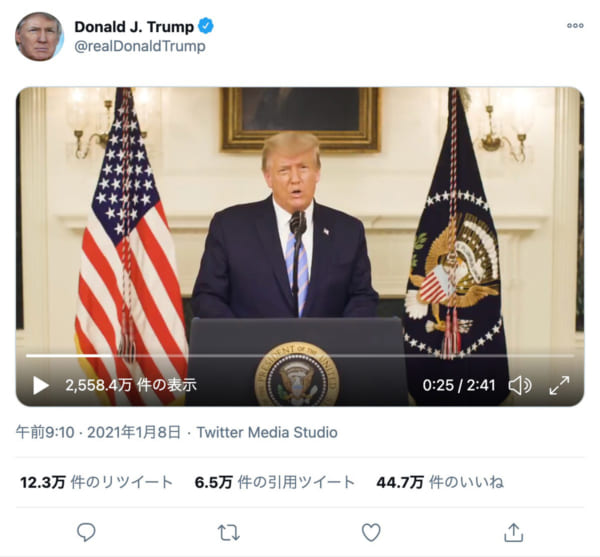Open the 44.7万 件のいいね list
The width and height of the screenshot is (600, 557).
(x=440, y=482)
